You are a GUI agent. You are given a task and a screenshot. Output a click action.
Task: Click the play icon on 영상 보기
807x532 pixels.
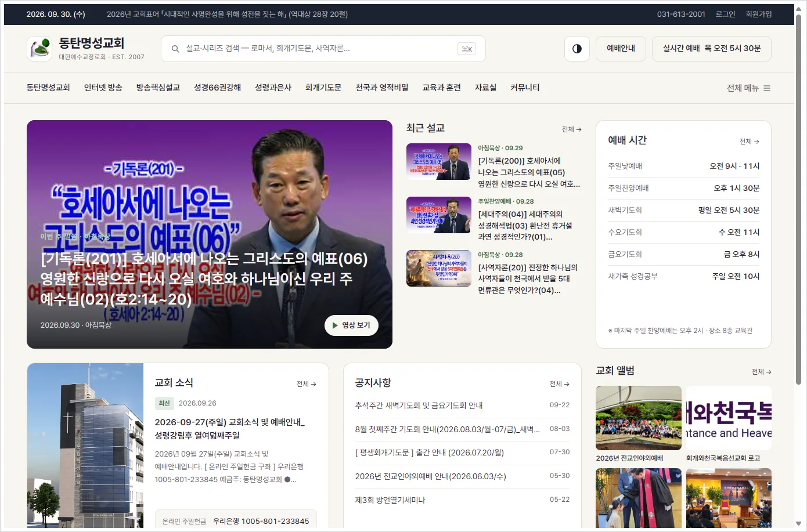point(335,325)
